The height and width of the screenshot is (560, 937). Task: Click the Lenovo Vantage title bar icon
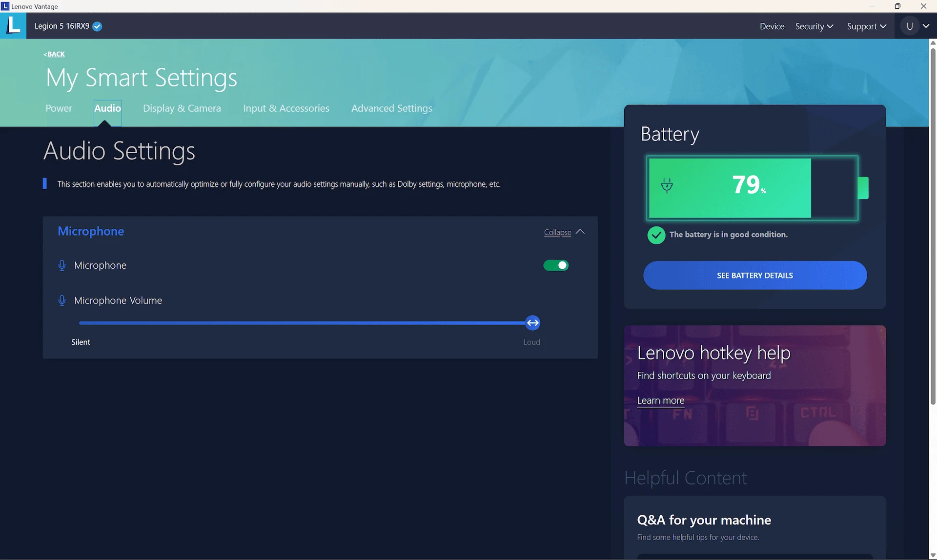tap(5, 6)
